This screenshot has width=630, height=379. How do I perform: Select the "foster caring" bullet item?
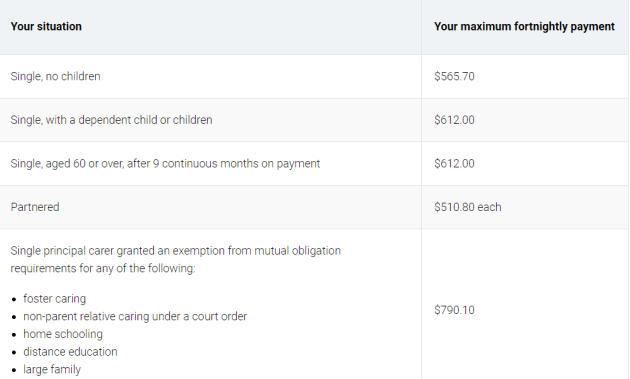(55, 299)
